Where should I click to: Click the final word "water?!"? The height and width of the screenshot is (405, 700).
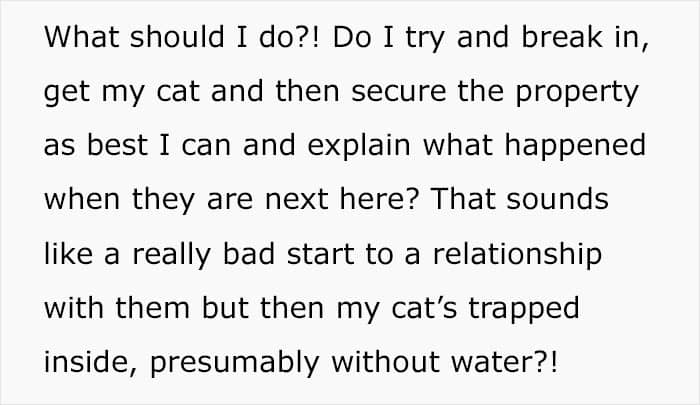504,362
